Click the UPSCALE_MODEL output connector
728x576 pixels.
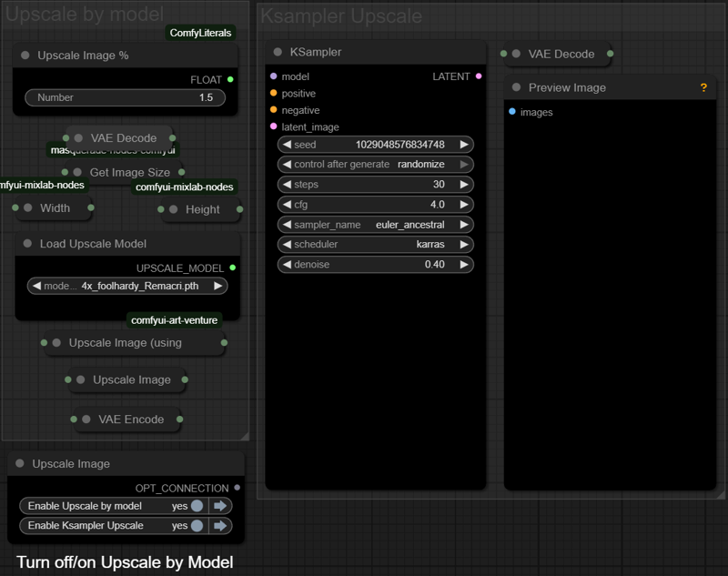(x=233, y=268)
